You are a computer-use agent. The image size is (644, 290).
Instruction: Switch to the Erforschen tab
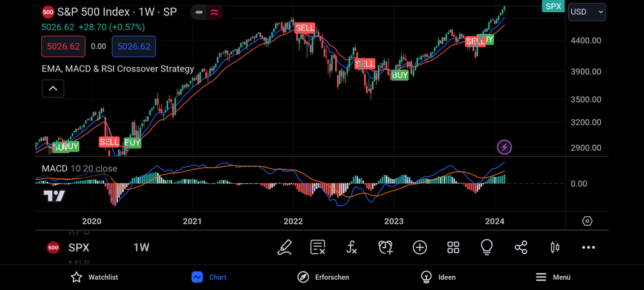pos(323,277)
